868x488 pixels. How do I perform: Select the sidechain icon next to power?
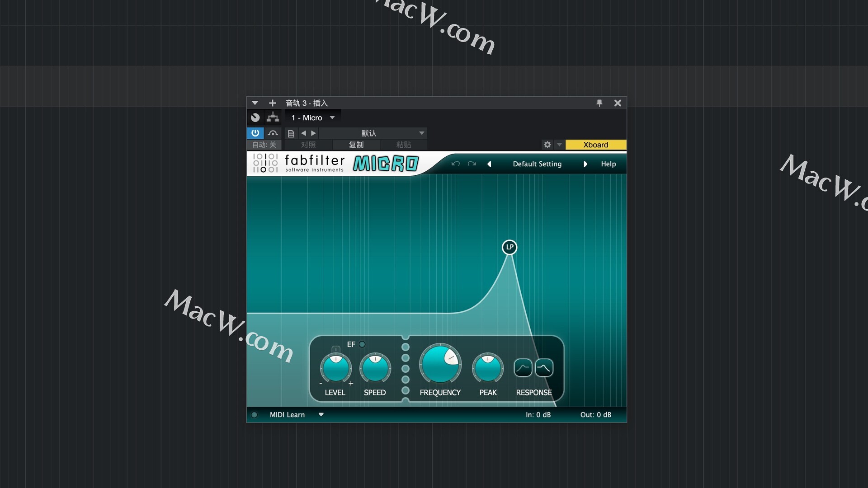[x=273, y=133]
